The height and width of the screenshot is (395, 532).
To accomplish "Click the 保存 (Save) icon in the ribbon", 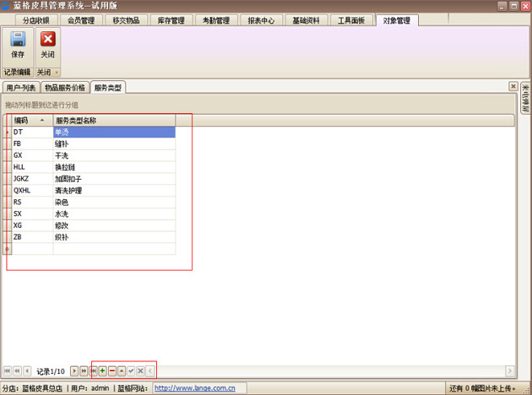I will [18, 44].
